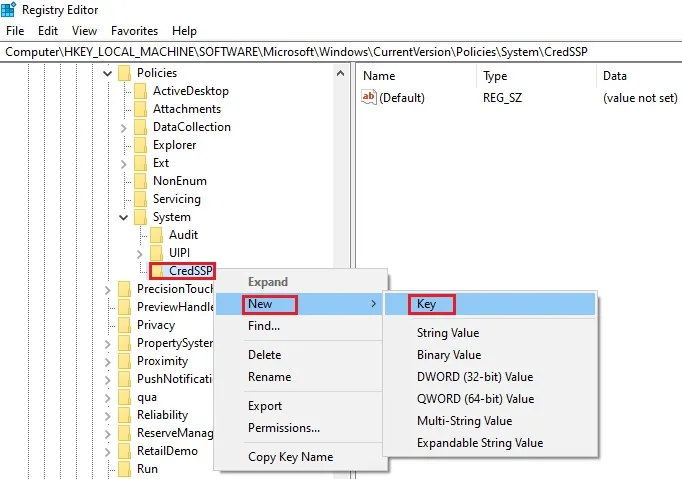Open the Favorites menu
Viewport: 682px width, 479px height.
click(134, 31)
